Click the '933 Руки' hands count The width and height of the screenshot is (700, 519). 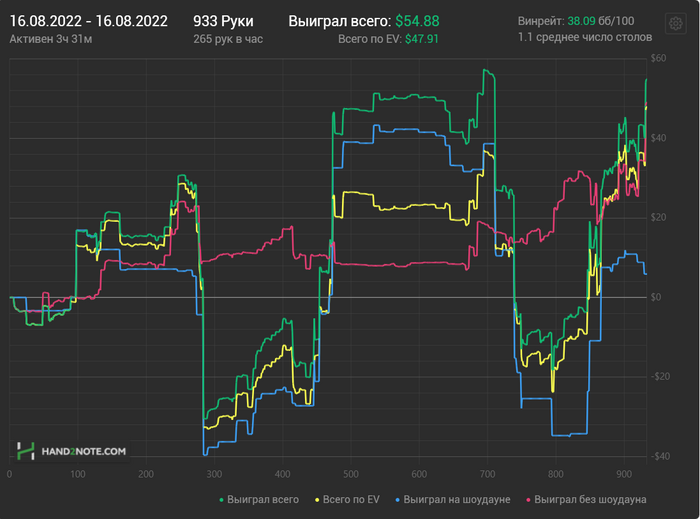tap(223, 21)
